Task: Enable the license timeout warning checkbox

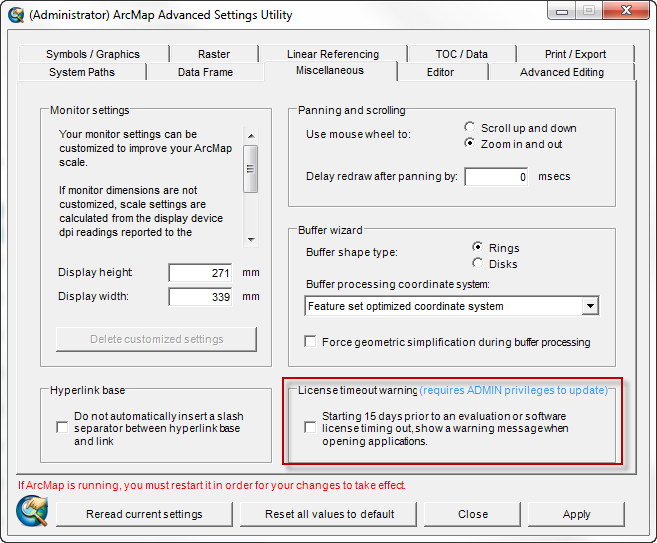Action: click(311, 428)
